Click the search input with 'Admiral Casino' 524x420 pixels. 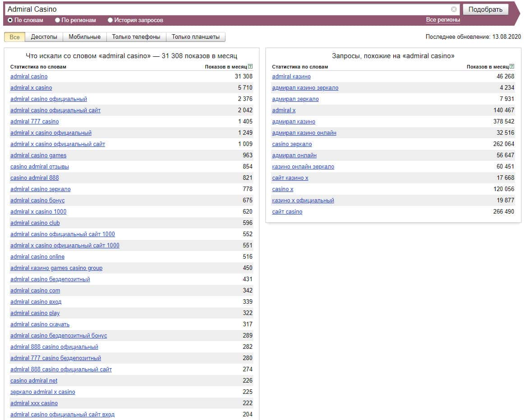coord(225,9)
